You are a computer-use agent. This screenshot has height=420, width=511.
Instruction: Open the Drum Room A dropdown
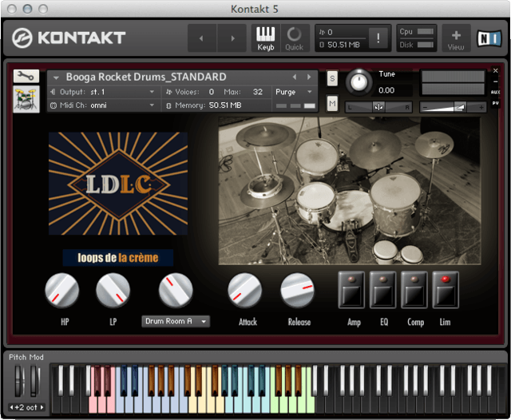[x=176, y=321]
